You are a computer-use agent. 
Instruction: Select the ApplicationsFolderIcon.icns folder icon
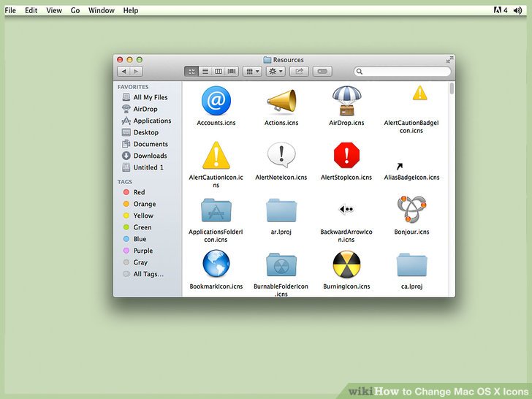[216, 210]
